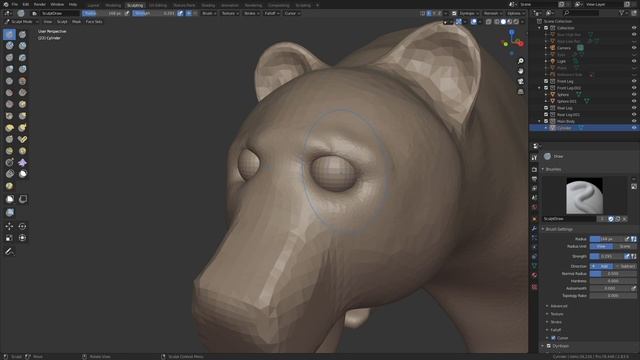Viewport: 640px width, 360px height.
Task: Open the Mask menu in header
Action: point(76,22)
